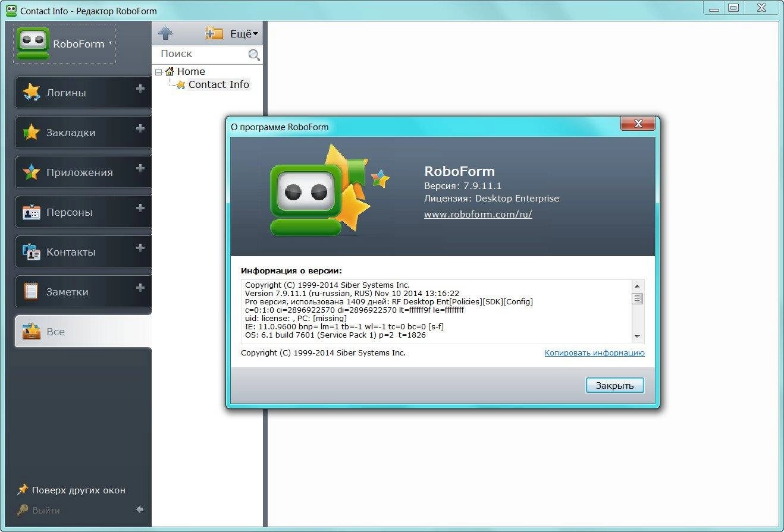Click the Закрыть button
The width and height of the screenshot is (784, 532).
pos(614,385)
